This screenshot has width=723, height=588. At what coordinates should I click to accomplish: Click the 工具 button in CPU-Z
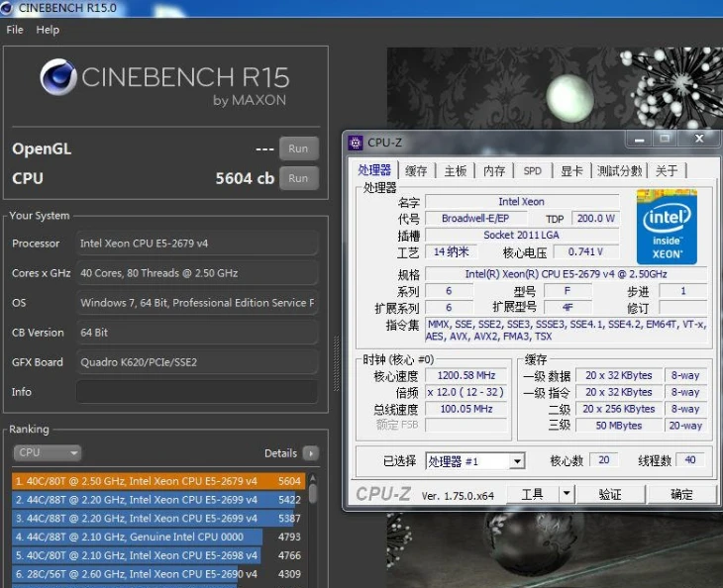532,495
